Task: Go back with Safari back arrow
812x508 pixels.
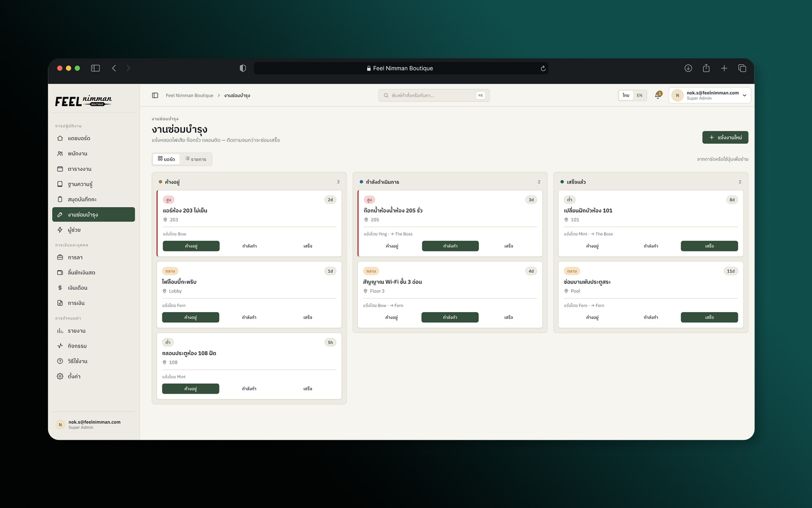Action: pos(114,68)
